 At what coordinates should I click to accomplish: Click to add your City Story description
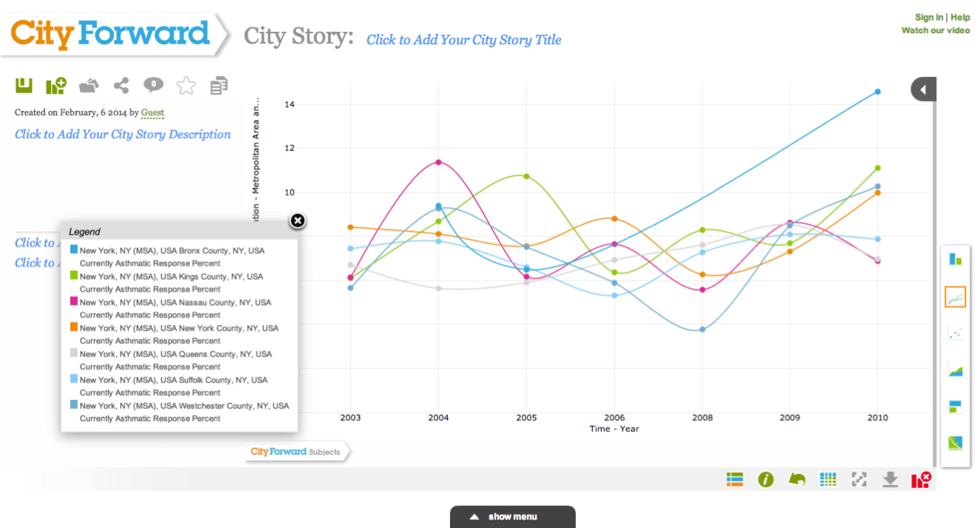(123, 134)
